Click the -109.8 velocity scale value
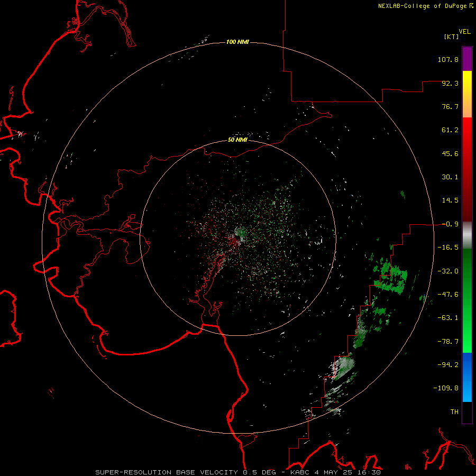Viewport: 476px width, 476px height. (446, 388)
